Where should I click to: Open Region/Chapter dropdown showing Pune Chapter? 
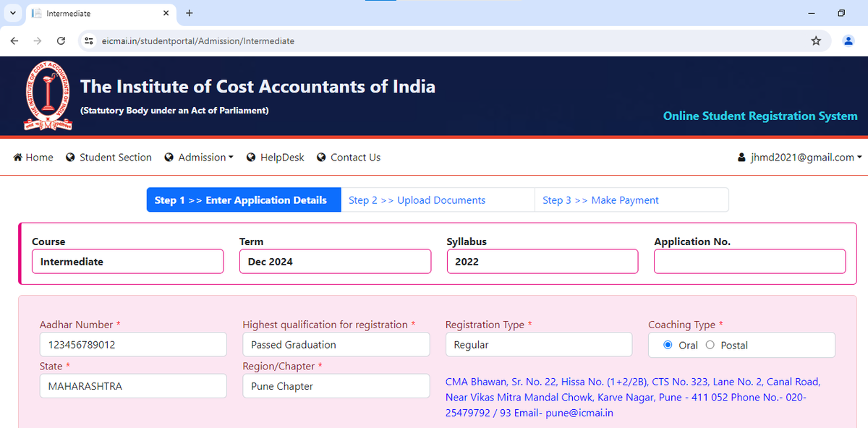336,386
